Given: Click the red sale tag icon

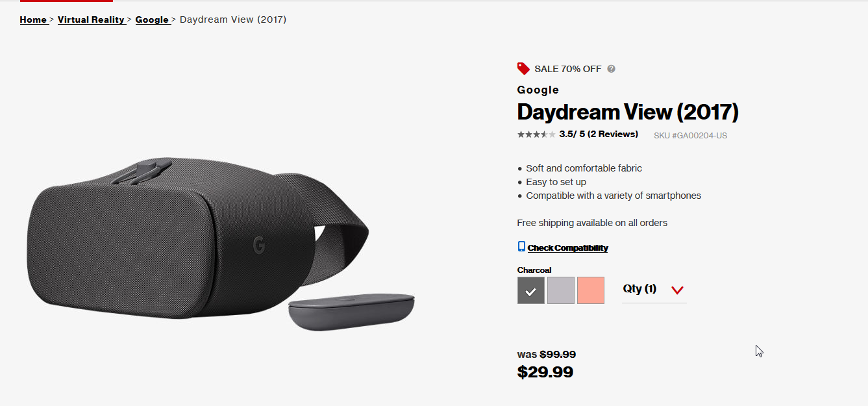Looking at the screenshot, I should click(x=523, y=68).
